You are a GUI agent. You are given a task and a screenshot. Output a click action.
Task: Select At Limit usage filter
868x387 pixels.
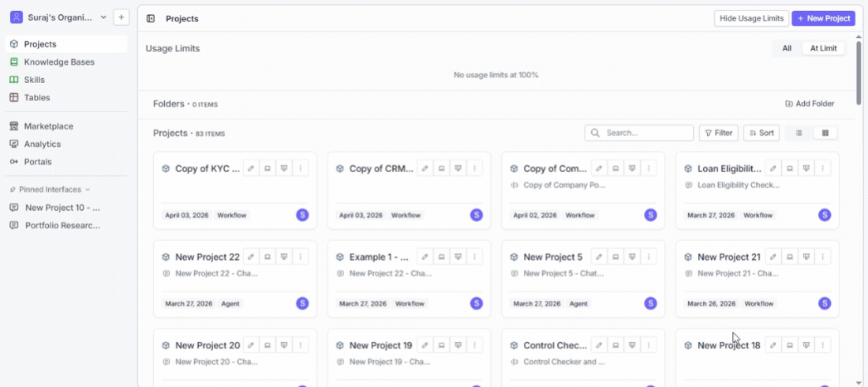pos(823,48)
